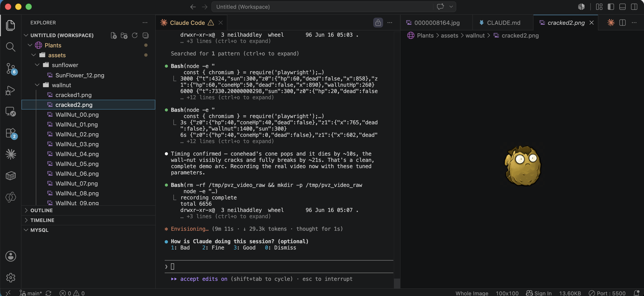Viewport: 644px width, 296px height.
Task: Switch to the 0000008164.jpg tab
Action: click(x=437, y=23)
